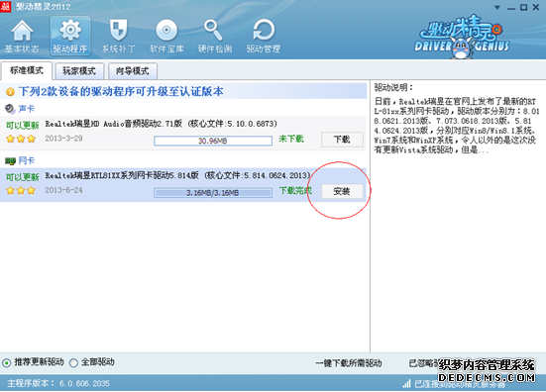Select the 驱动程序 gear icon
This screenshot has height=392, width=546.
[x=70, y=36]
